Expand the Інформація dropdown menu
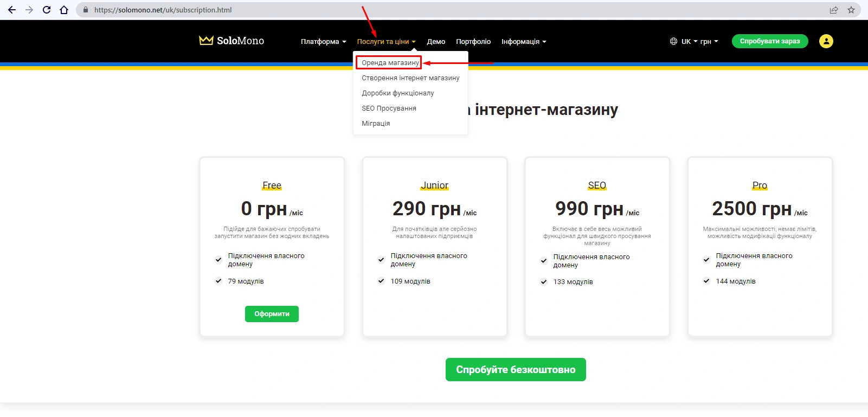 [x=524, y=42]
